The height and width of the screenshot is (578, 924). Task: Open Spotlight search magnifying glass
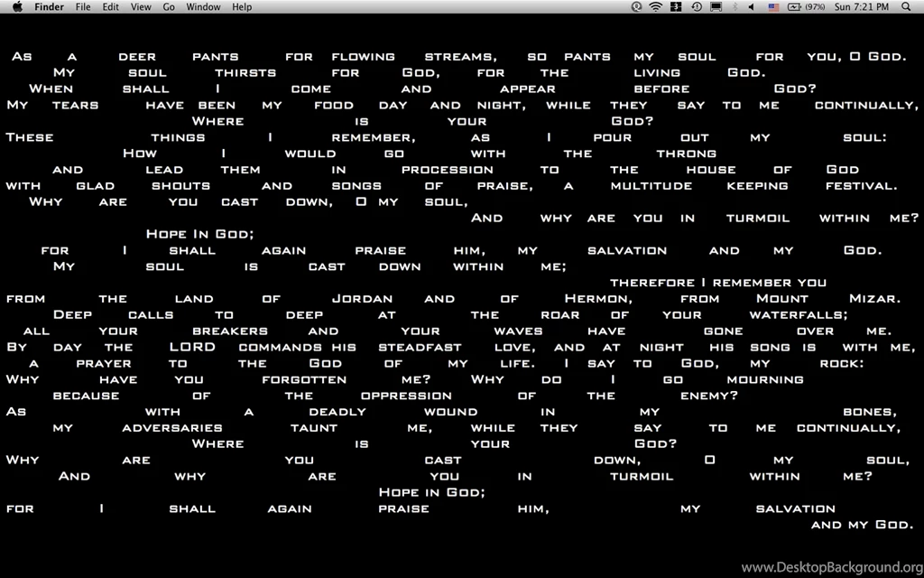(906, 7)
